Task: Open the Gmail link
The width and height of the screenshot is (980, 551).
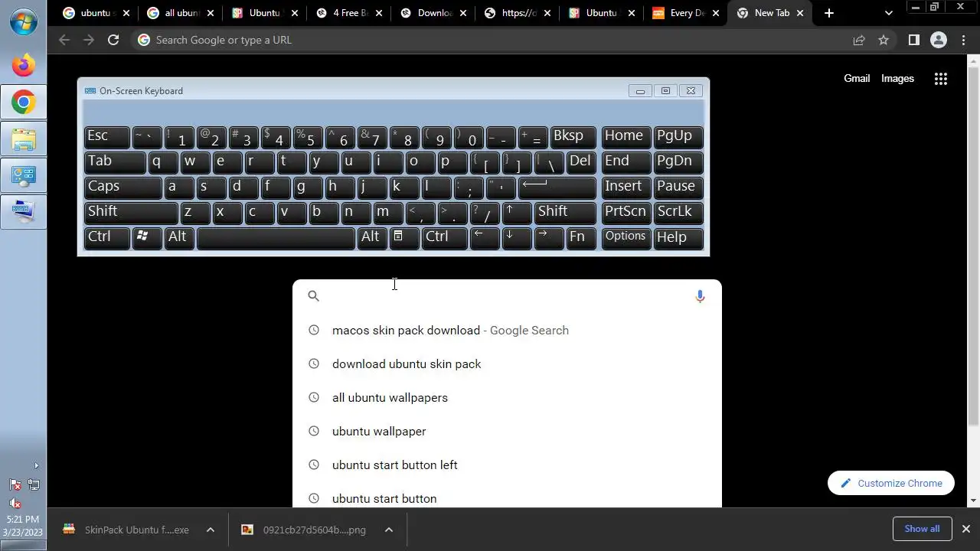Action: [857, 78]
